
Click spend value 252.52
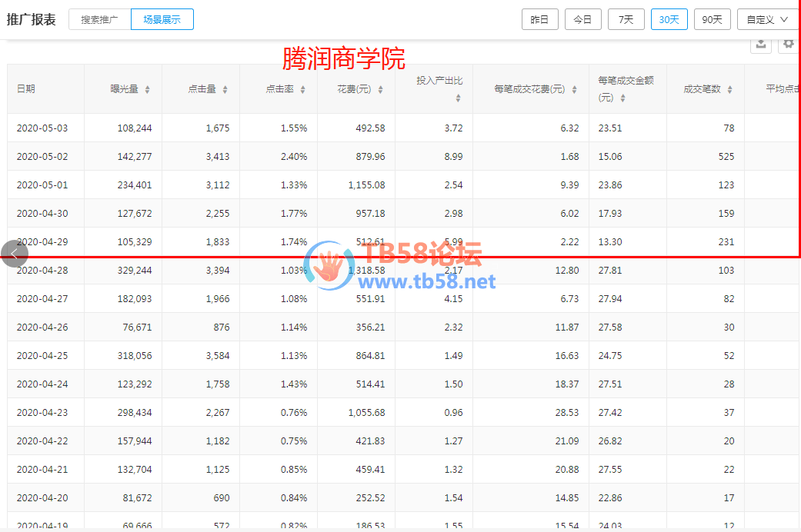click(370, 498)
